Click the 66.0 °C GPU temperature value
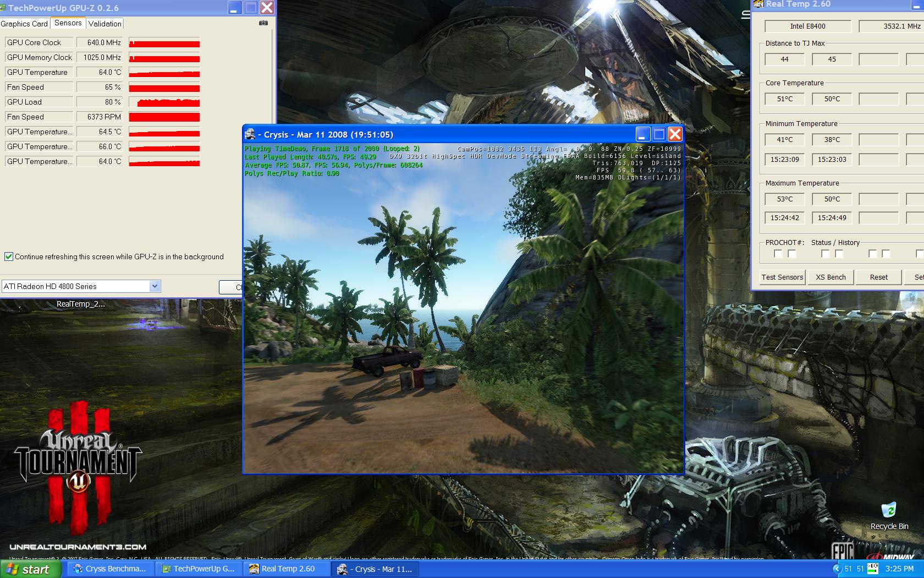This screenshot has height=578, width=924. click(100, 146)
